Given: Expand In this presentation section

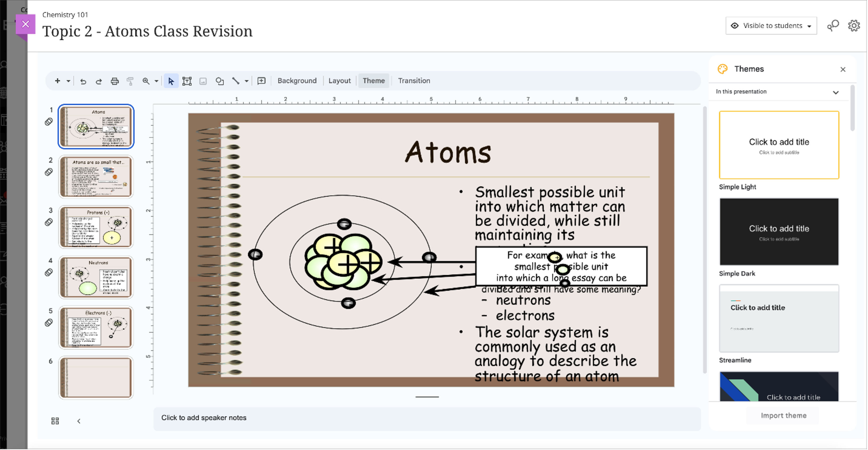Looking at the screenshot, I should 836,92.
